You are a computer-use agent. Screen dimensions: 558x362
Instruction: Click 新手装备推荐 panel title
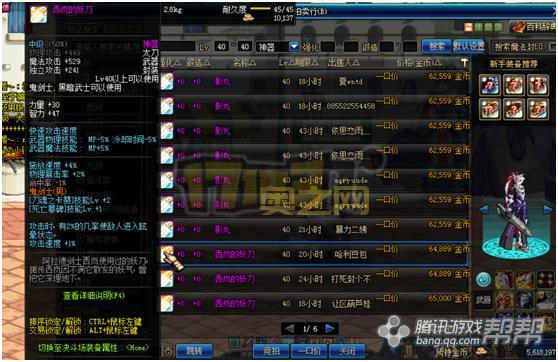point(514,64)
